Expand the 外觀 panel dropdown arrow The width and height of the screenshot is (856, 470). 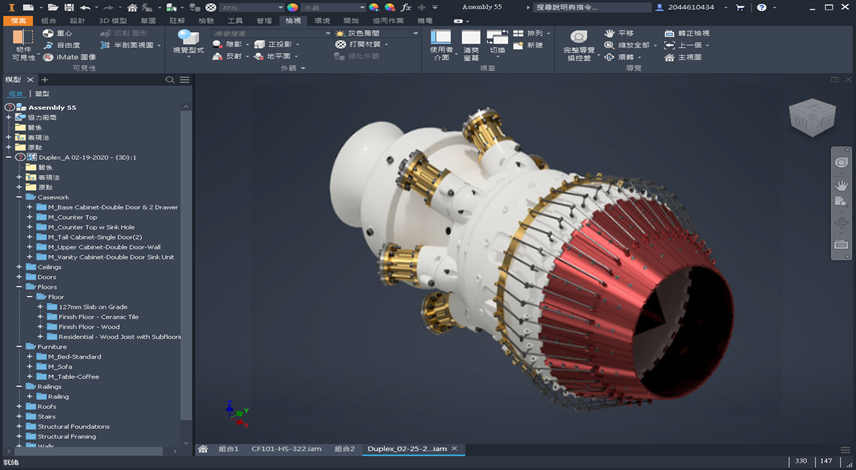pos(303,68)
